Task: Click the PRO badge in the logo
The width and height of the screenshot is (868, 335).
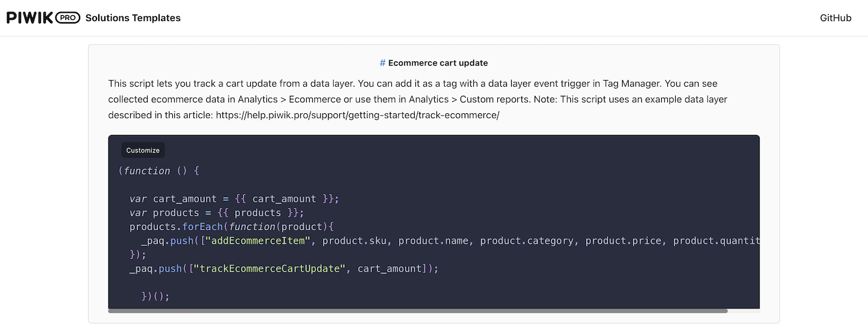Action: click(68, 18)
